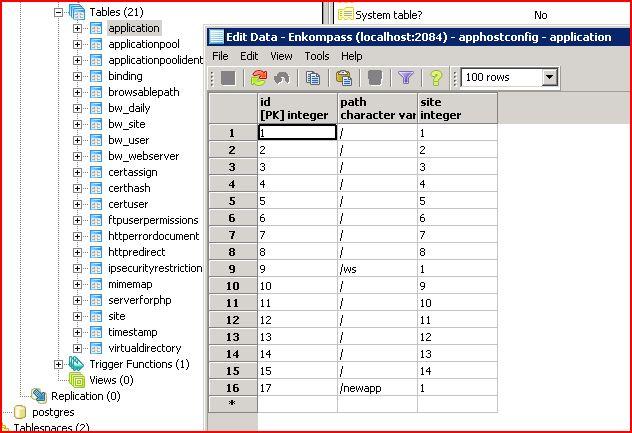632x433 pixels.
Task: Click the Tables (21) folder icon
Action: click(x=77, y=12)
